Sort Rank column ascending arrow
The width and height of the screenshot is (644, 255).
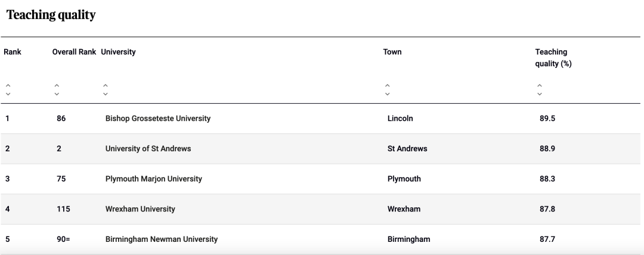tap(8, 85)
